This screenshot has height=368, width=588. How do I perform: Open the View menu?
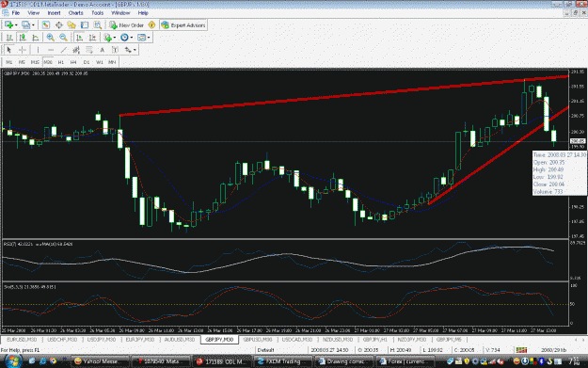coord(33,13)
